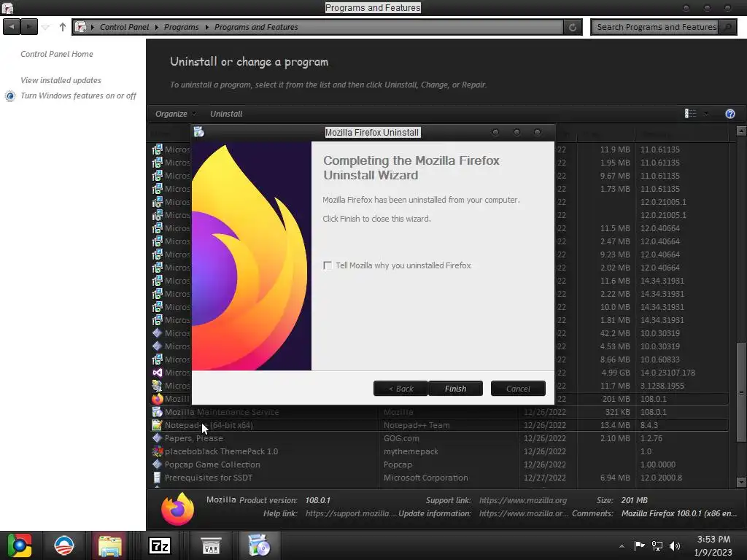Click the address bar location icon

pos(81,27)
